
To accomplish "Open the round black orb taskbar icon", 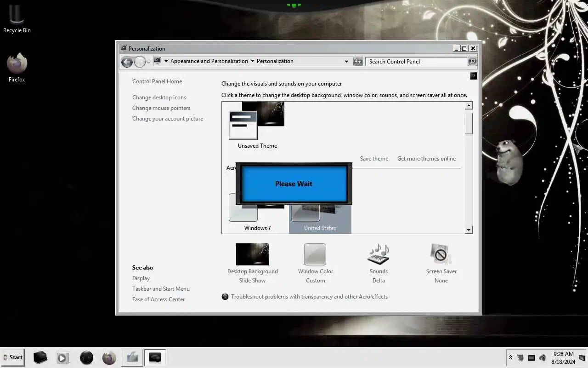I will click(x=86, y=357).
